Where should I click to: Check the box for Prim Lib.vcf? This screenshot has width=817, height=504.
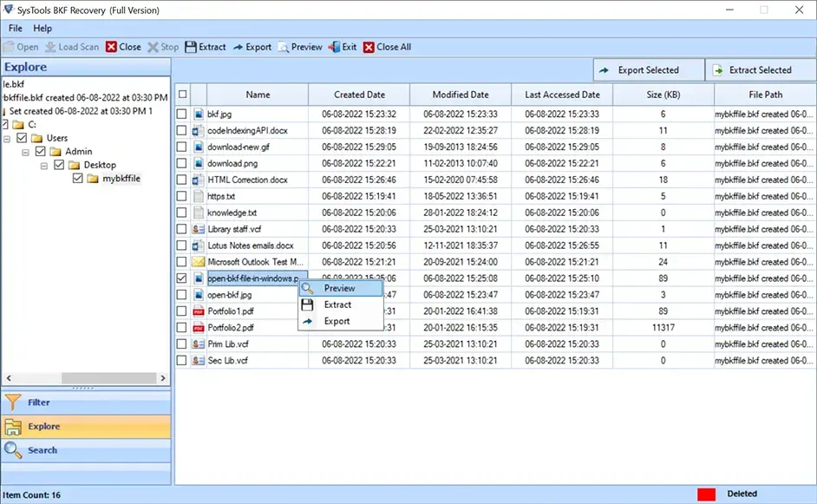click(181, 344)
